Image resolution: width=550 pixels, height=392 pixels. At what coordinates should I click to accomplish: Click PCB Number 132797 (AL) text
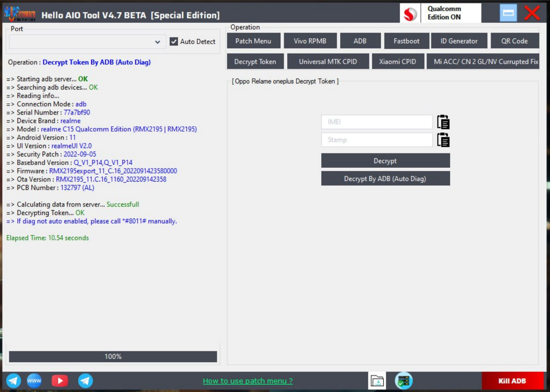pos(77,187)
